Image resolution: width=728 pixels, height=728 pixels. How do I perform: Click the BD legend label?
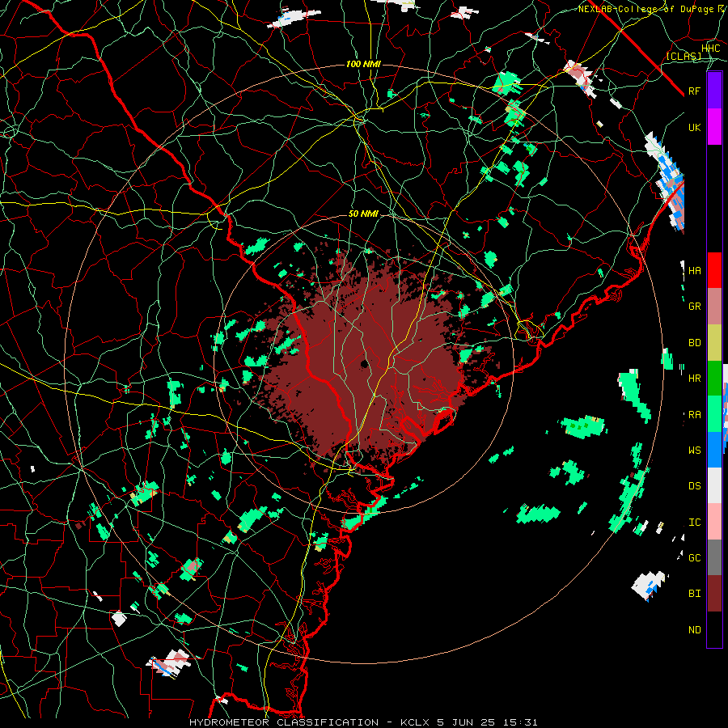point(695,343)
